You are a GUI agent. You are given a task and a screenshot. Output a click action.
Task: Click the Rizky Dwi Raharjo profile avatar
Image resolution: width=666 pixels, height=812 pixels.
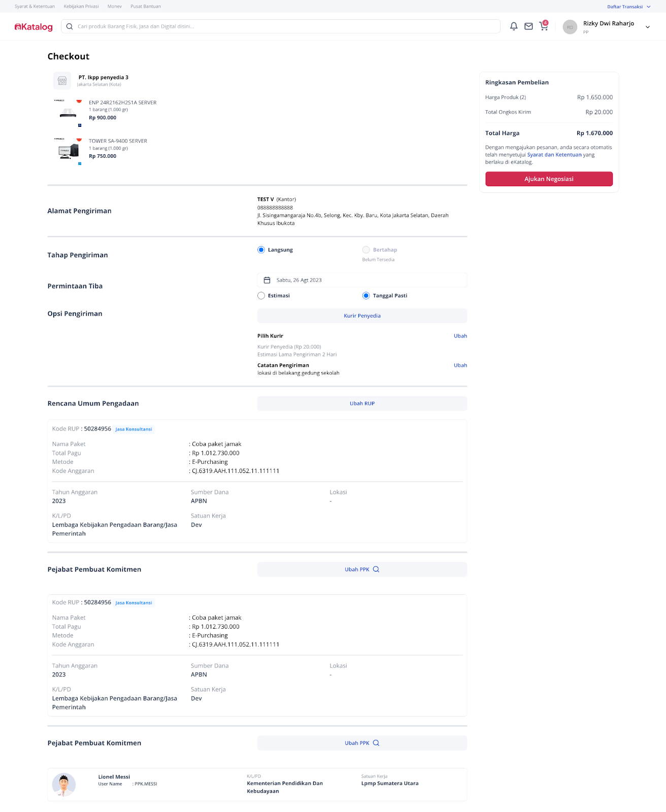570,27
